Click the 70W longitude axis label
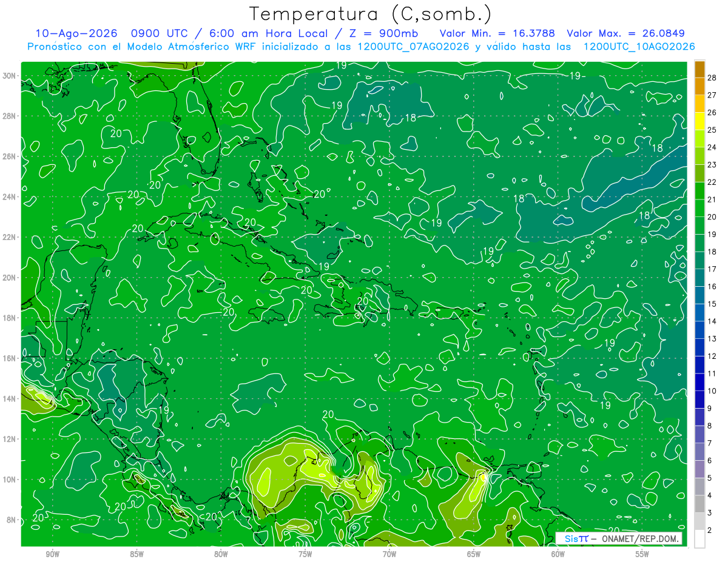This screenshot has height=562, width=728. (389, 554)
